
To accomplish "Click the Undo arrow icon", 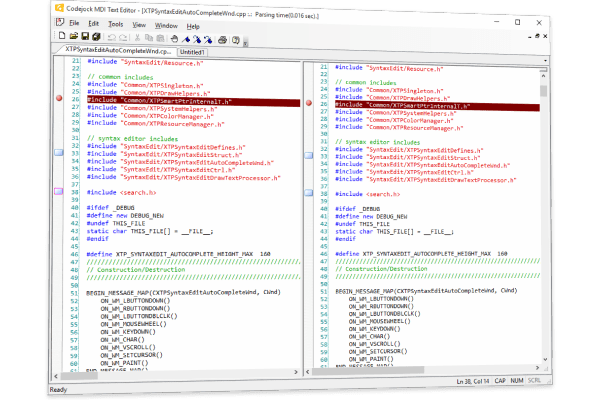I will 111,38.
